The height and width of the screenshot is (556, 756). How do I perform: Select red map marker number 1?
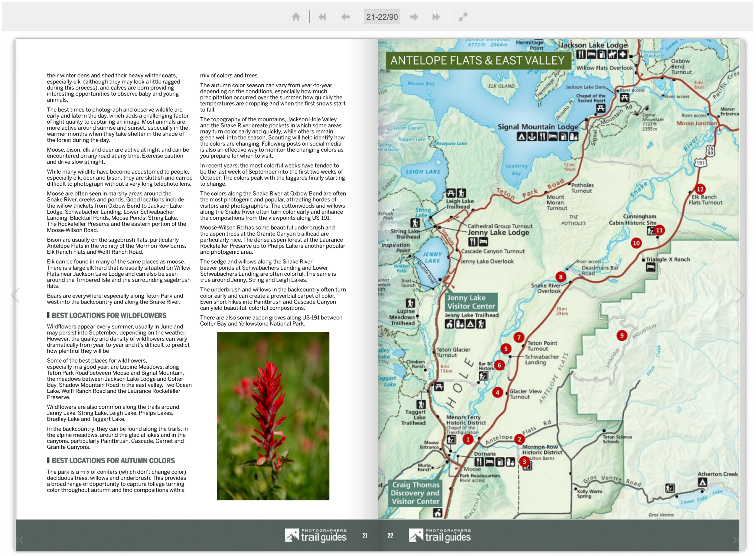(468, 439)
